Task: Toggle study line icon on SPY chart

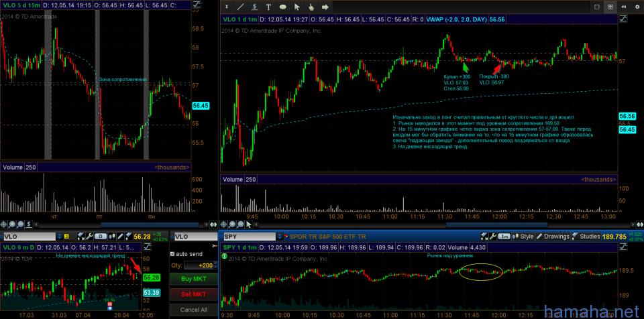Action: click(623, 247)
